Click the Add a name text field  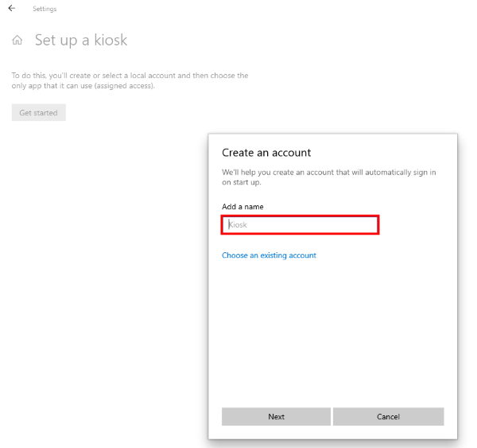[x=299, y=225]
